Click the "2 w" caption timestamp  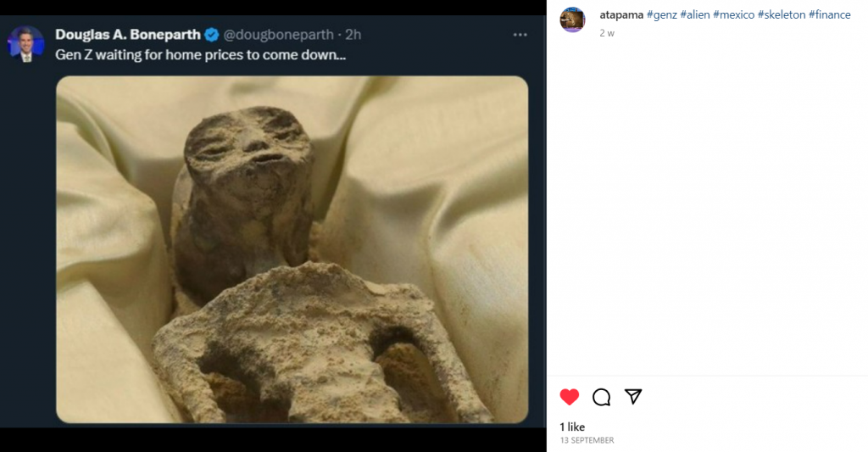pos(607,32)
